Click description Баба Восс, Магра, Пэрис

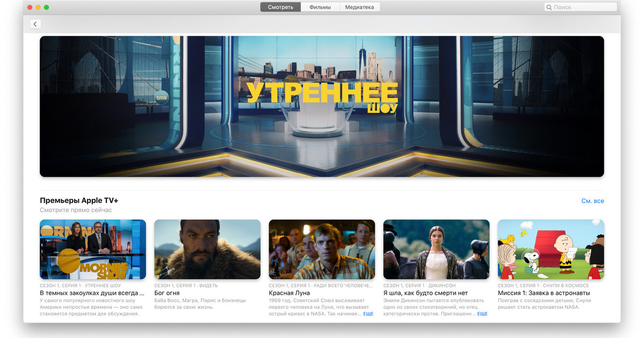click(200, 304)
